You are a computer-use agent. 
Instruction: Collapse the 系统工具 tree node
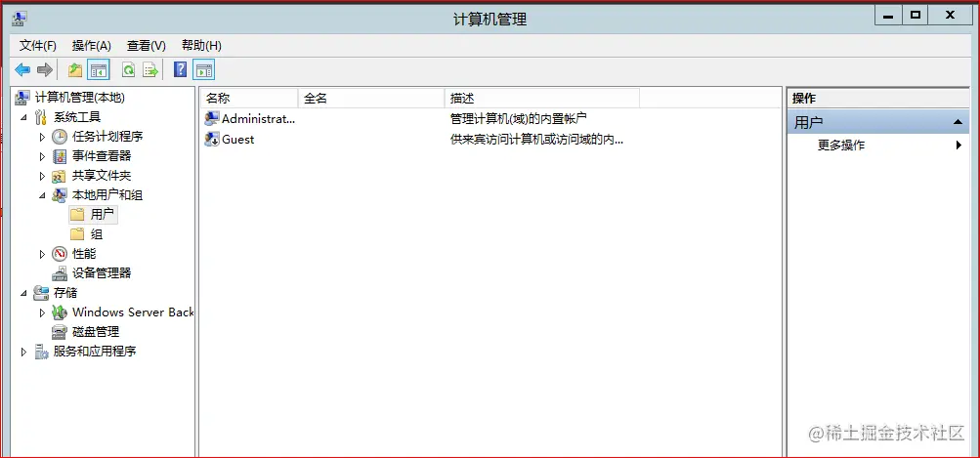(x=23, y=117)
